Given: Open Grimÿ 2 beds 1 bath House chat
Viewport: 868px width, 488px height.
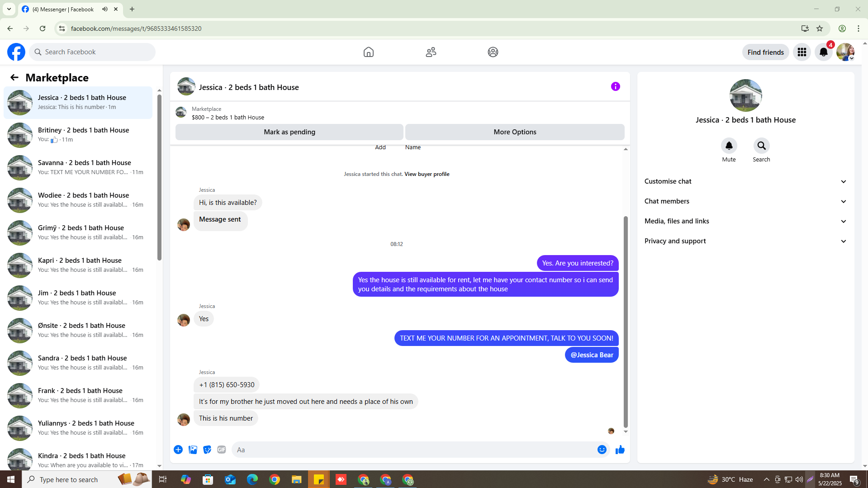Looking at the screenshot, I should click(78, 232).
